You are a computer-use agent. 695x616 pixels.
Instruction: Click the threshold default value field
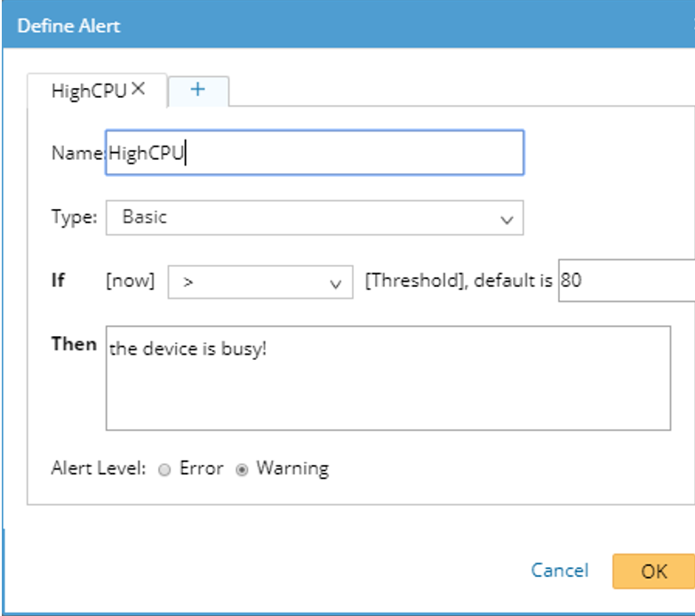626,282
